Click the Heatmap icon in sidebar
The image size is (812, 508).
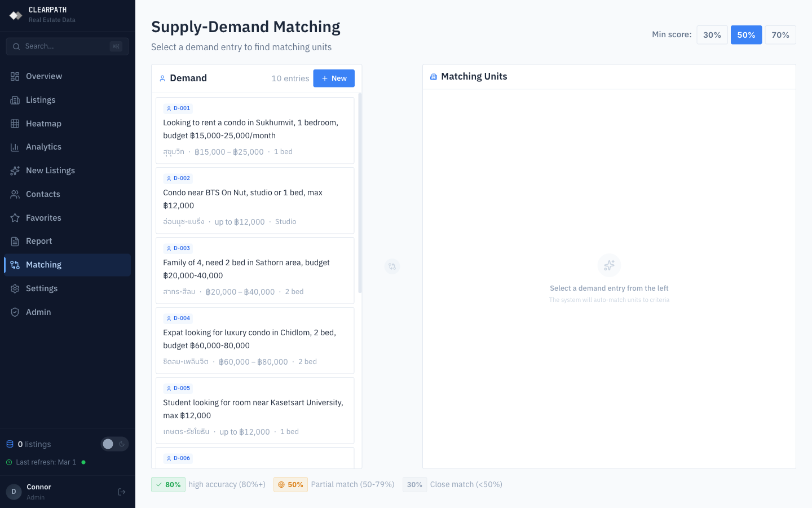(x=15, y=124)
